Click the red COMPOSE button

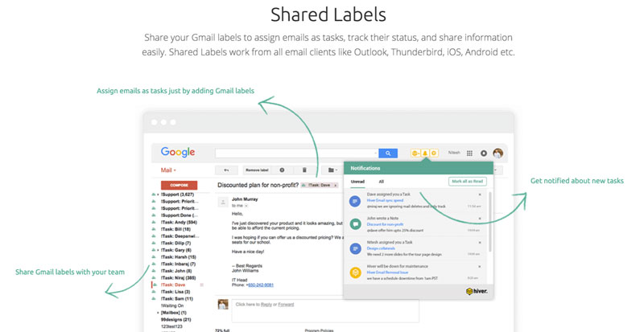[x=179, y=185]
